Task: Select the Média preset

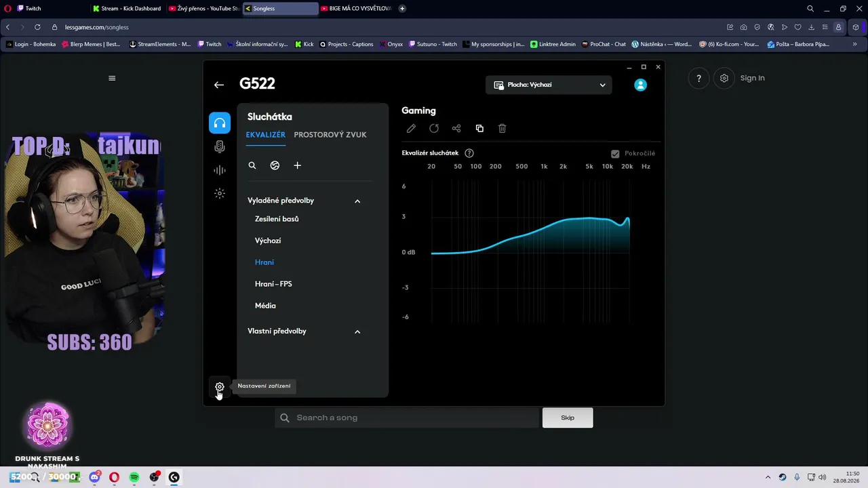Action: pos(265,306)
